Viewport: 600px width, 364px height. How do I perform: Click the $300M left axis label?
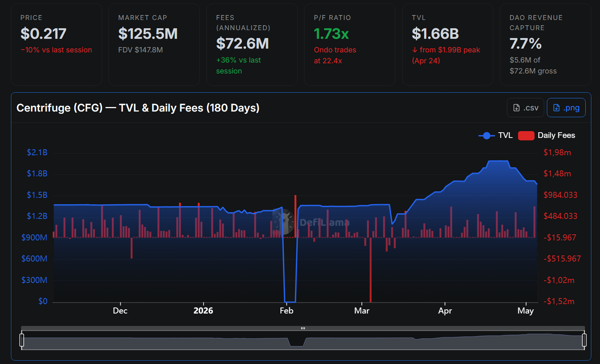(34, 280)
